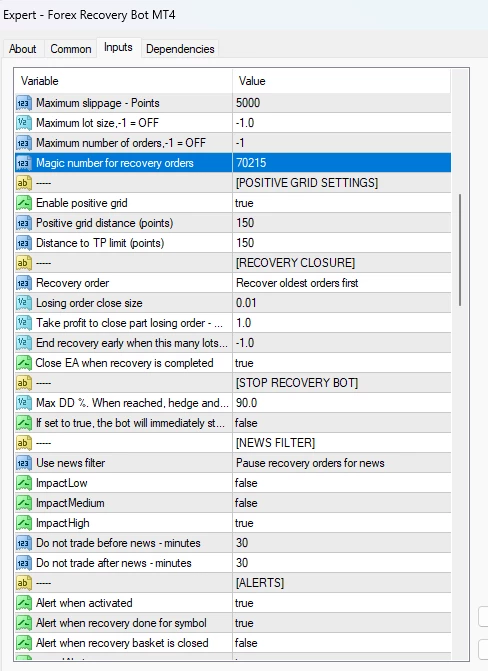Screen dimensions: 488x671
Task: Click the icon beside Distance to TP limit
Action: pos(24,243)
